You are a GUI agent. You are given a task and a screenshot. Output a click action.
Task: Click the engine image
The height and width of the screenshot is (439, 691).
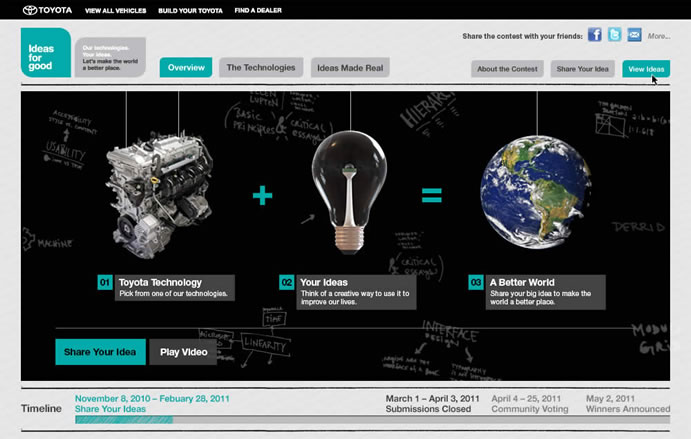tap(160, 194)
